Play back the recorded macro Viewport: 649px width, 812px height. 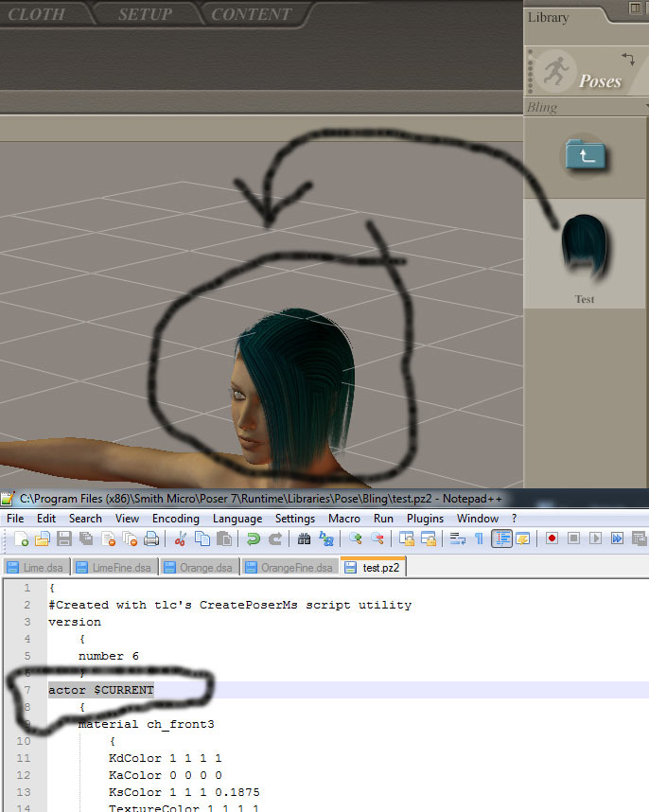pyautogui.click(x=595, y=538)
